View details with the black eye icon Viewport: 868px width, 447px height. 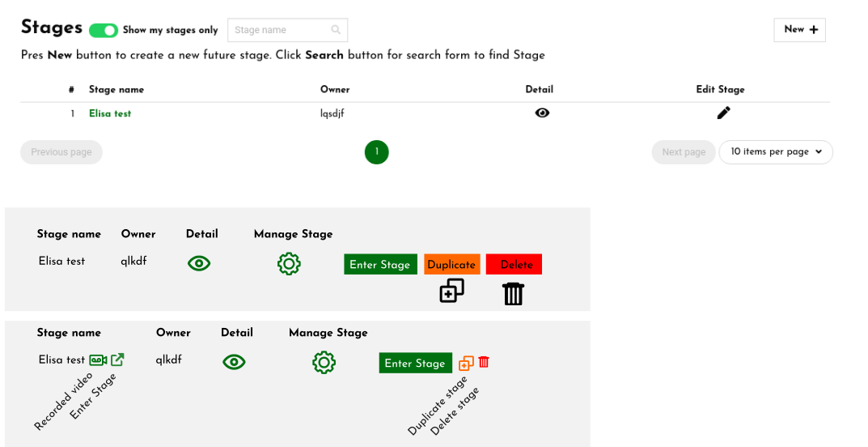(542, 113)
